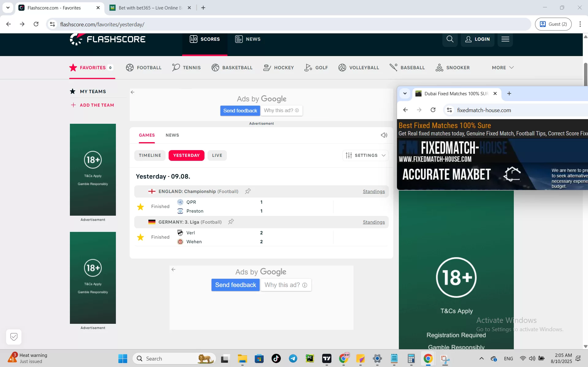This screenshot has height=367, width=588.
Task: Pin the Germany 3. Liga league
Action: (x=231, y=222)
